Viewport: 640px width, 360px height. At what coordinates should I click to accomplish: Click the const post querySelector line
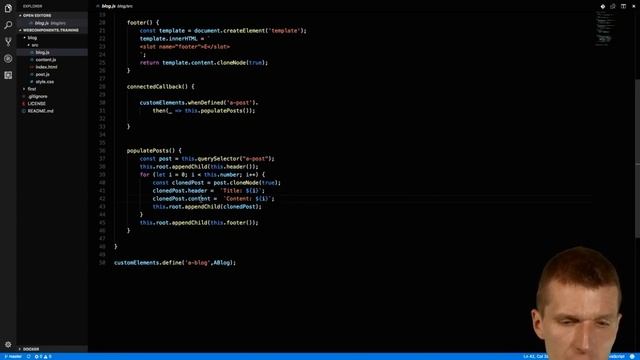coord(207,158)
